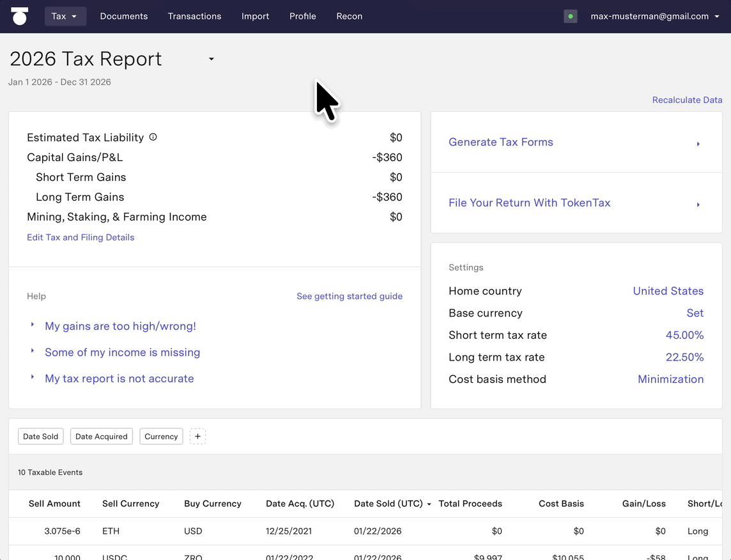Click Cost Basis column header

(561, 504)
